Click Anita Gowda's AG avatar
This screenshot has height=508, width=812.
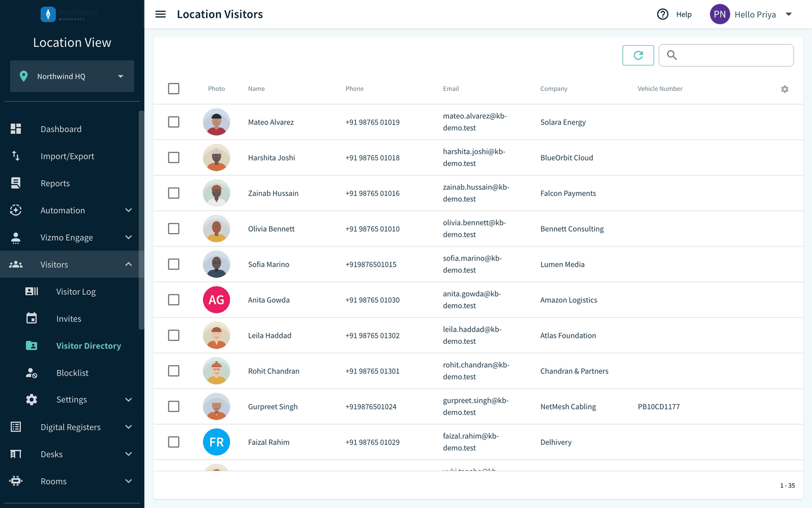click(x=217, y=300)
